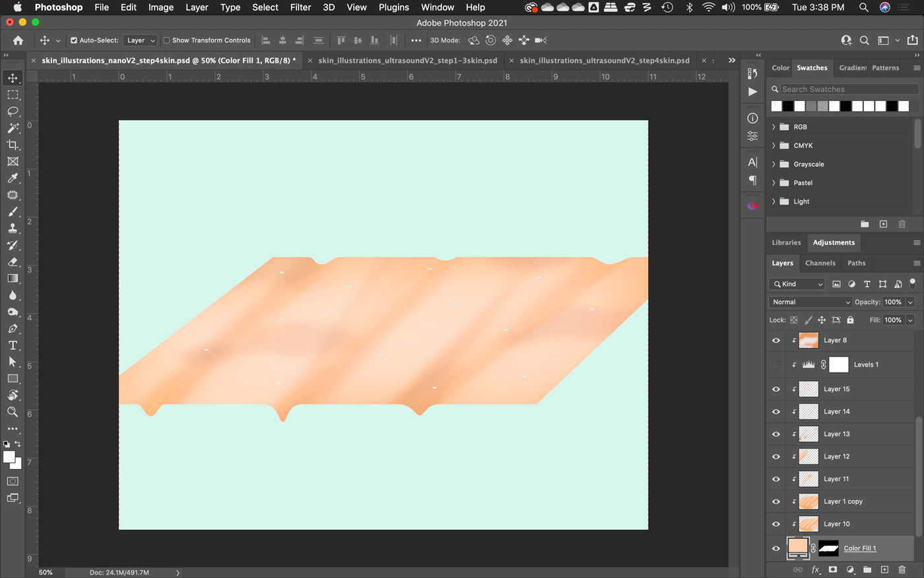
Task: Hide Layer 1 copy
Action: pyautogui.click(x=776, y=501)
